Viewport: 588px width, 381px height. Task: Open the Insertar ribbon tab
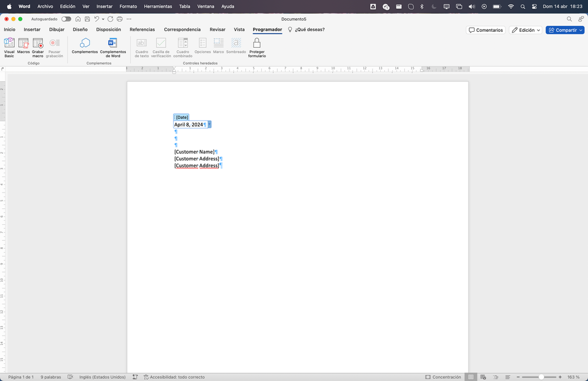tap(32, 29)
